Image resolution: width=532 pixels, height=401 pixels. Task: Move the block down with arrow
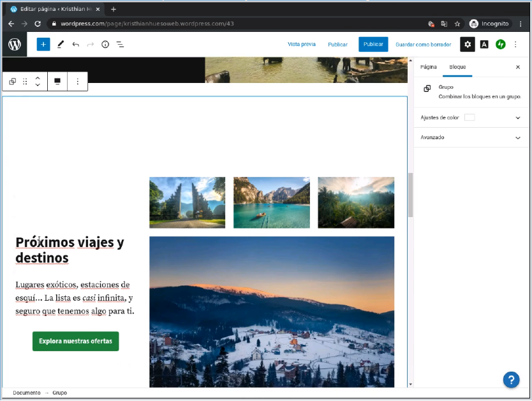[38, 84]
